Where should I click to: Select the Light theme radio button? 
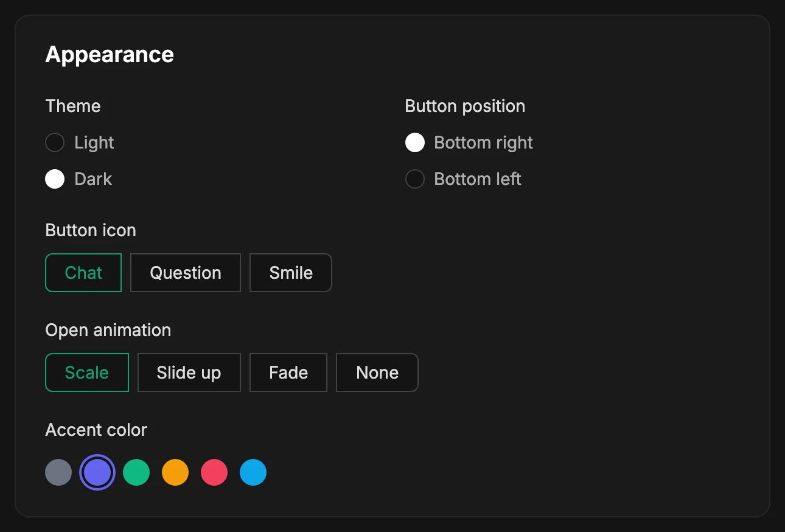tap(55, 142)
